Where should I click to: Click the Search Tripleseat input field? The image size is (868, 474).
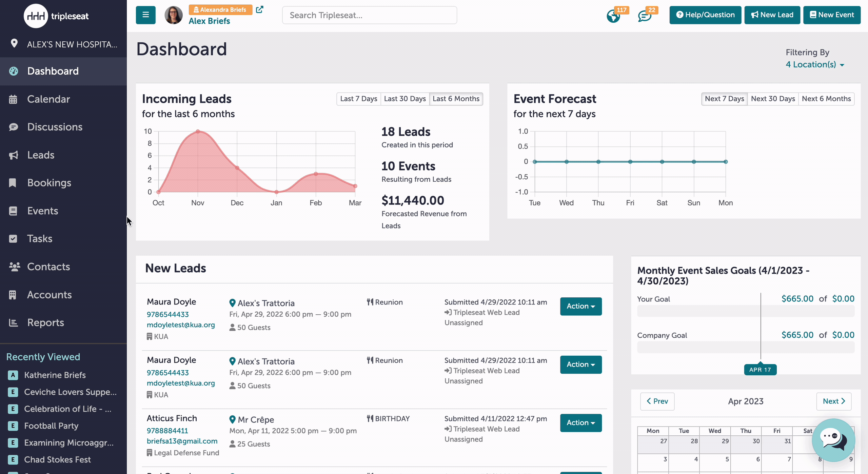369,15
